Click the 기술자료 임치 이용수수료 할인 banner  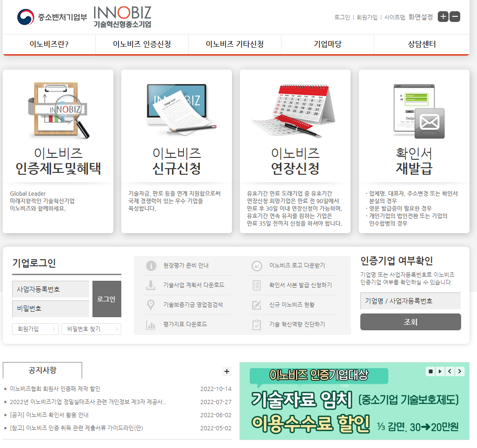354,401
